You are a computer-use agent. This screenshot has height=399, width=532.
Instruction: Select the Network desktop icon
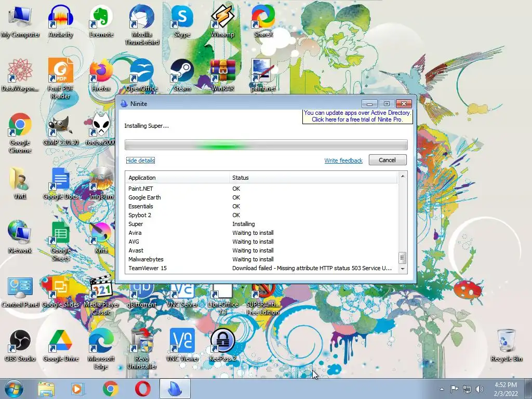pyautogui.click(x=20, y=237)
